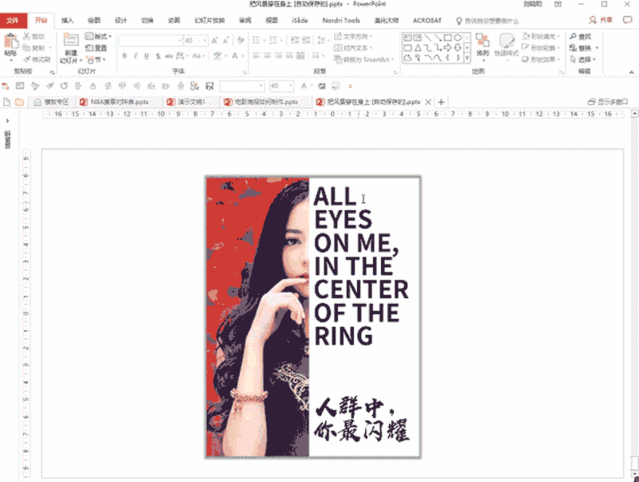
Task: Switch to the 插入 (Insert) ribbon tab
Action: (67, 20)
